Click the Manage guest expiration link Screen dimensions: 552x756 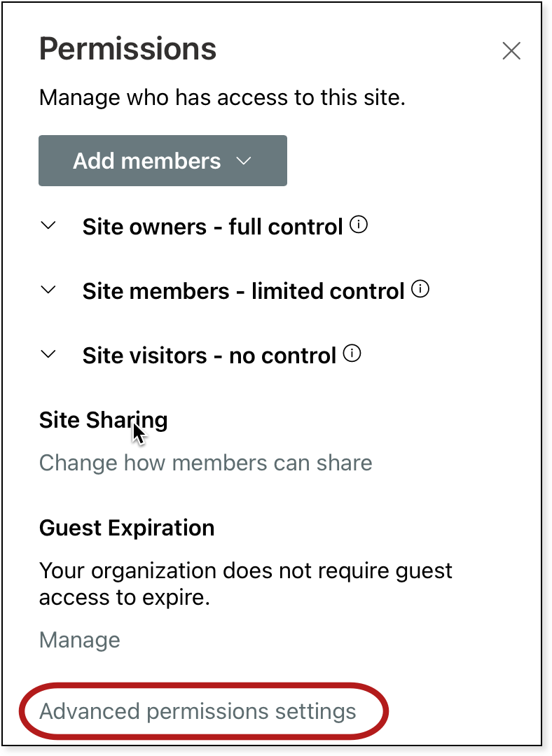coord(79,640)
